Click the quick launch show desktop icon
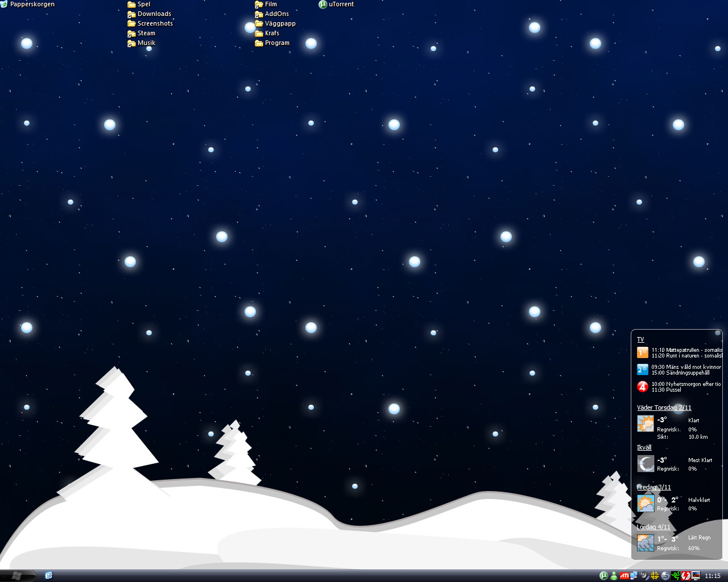This screenshot has width=728, height=582. click(49, 576)
